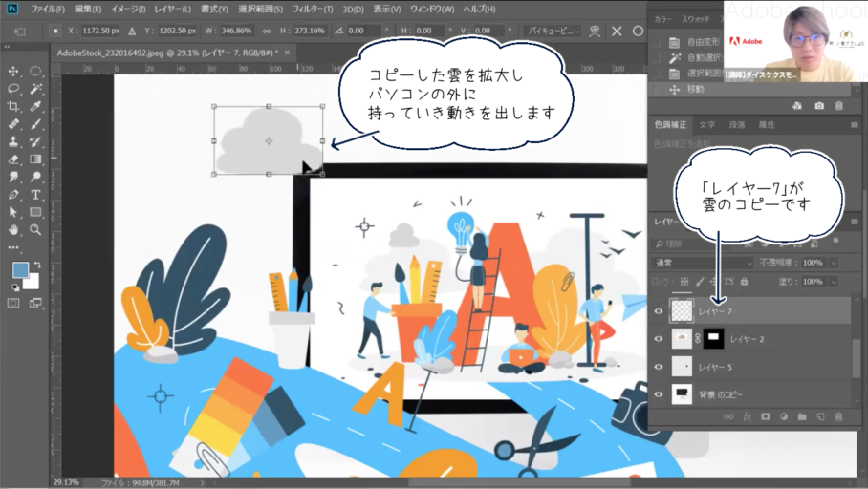Create new snapshot camera icon in History
The image size is (868, 489).
point(819,106)
